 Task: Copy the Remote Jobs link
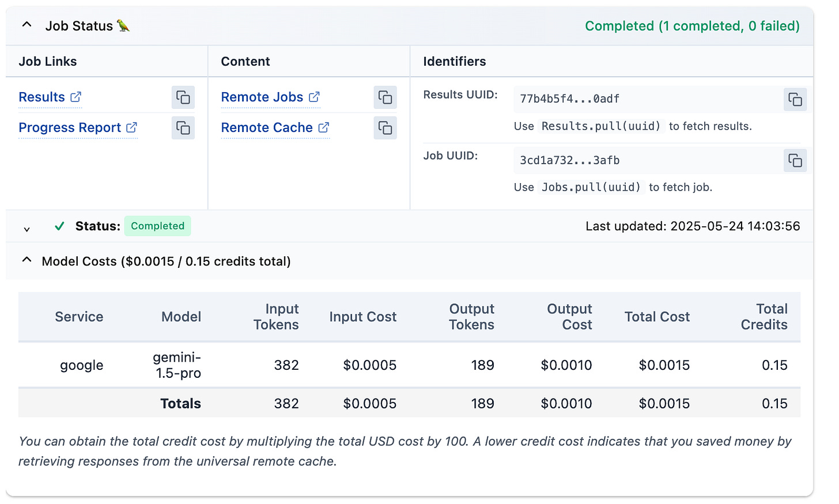click(386, 97)
